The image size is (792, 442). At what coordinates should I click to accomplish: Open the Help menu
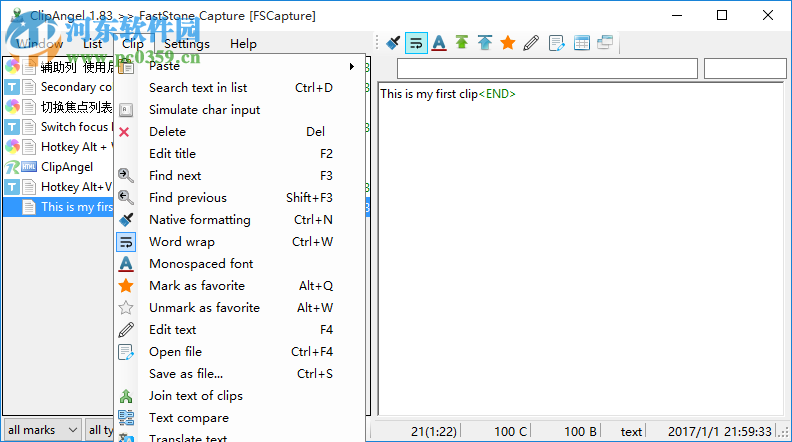coord(243,44)
